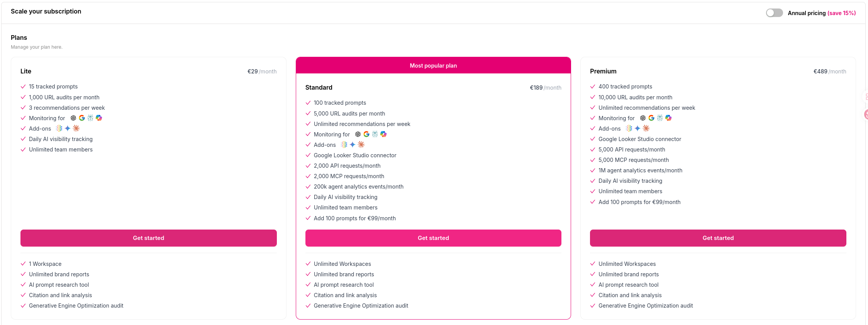Click the dotted-grid add-on icon in Premium
The image size is (868, 325).
(629, 128)
